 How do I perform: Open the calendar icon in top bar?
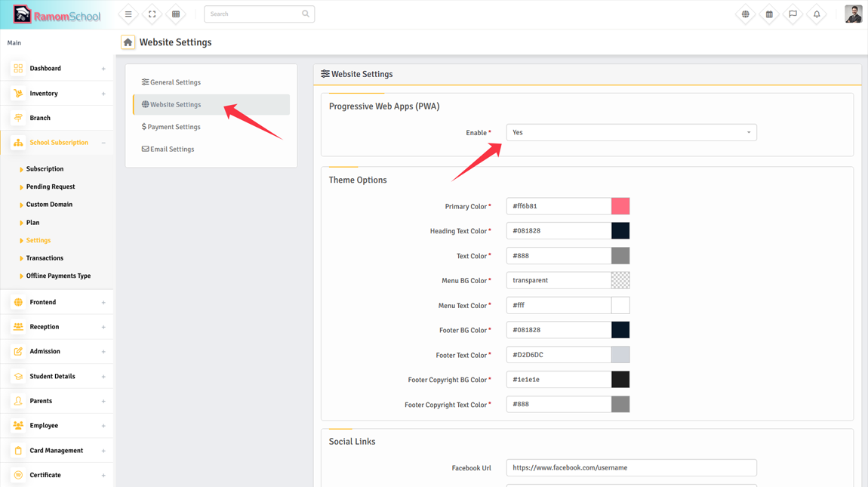tap(769, 14)
